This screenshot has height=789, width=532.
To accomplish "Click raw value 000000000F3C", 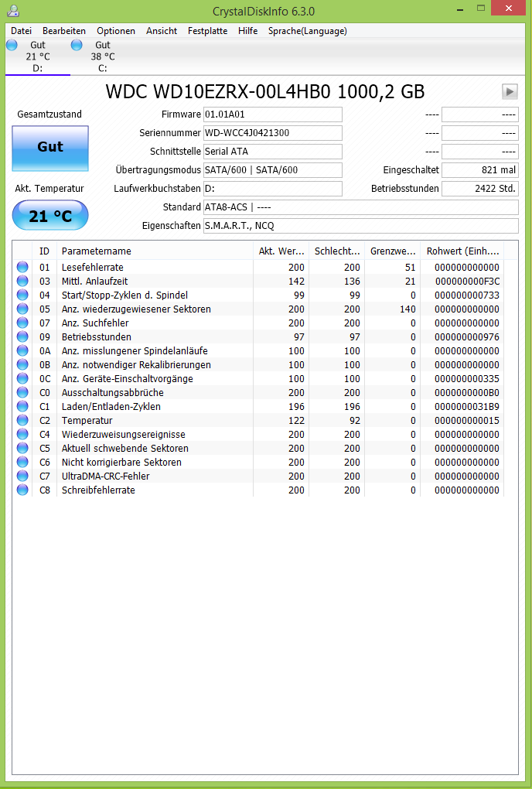I will tap(467, 282).
